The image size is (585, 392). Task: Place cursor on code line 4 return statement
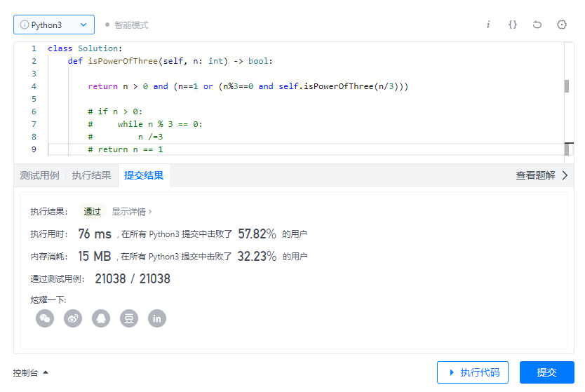[248, 86]
